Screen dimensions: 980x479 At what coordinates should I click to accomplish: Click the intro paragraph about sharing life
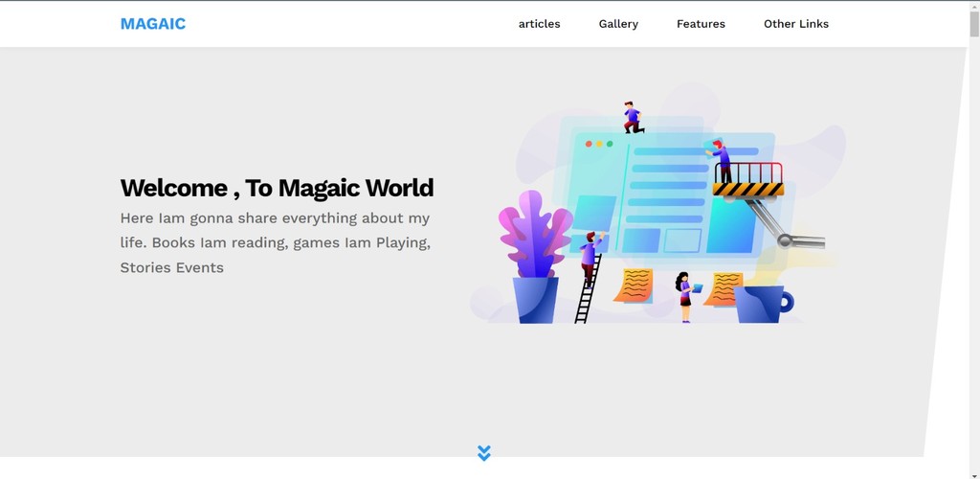click(x=276, y=242)
